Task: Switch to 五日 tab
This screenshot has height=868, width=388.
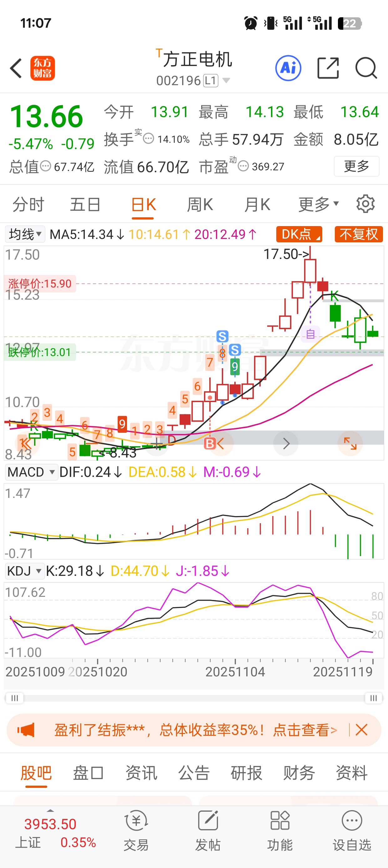Action: (x=85, y=204)
